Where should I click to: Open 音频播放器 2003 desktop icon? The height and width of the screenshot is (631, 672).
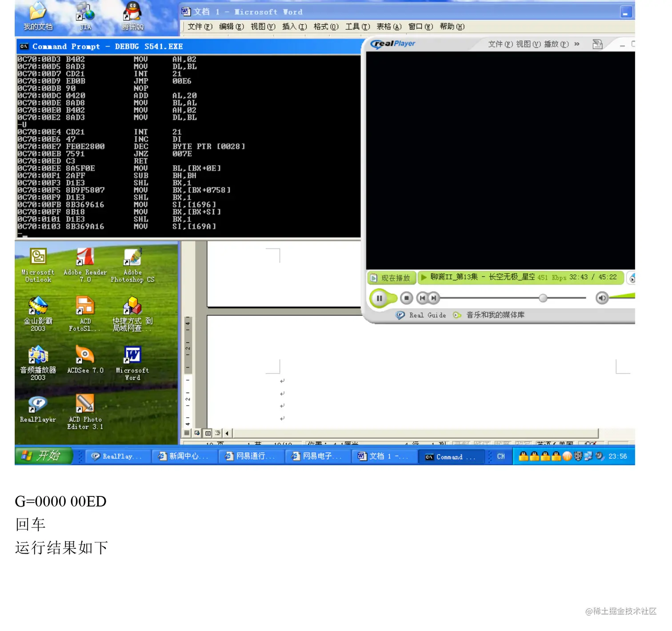click(38, 363)
